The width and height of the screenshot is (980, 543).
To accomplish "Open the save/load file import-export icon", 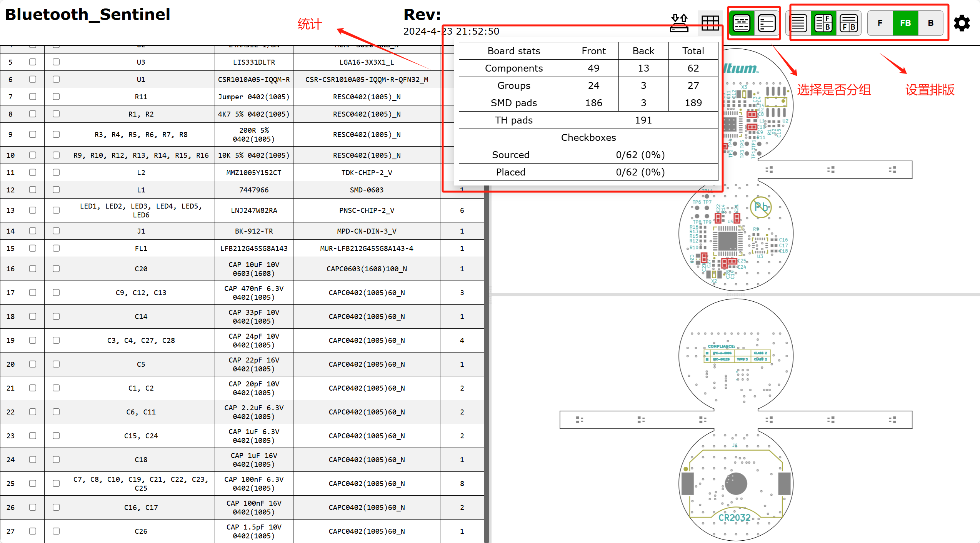I will click(679, 23).
